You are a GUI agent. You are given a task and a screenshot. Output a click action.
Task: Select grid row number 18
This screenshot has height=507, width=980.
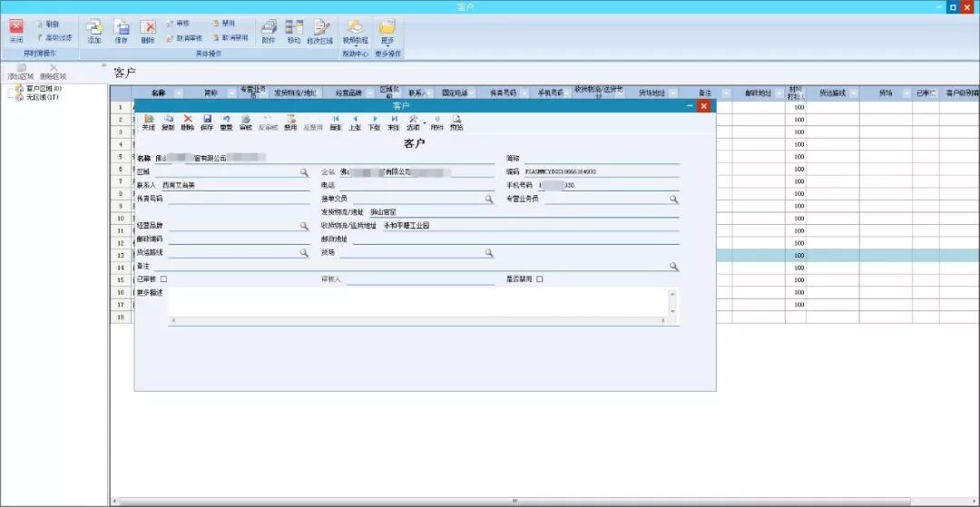coord(121,317)
